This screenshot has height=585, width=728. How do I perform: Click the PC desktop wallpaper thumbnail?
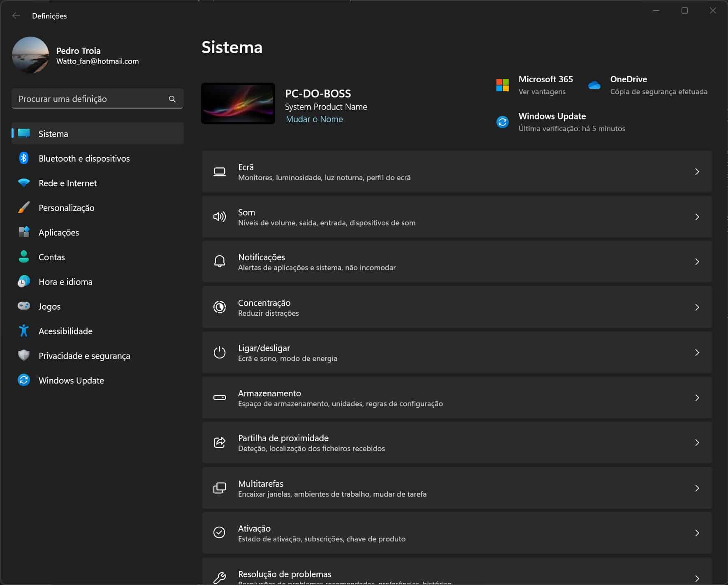(238, 104)
